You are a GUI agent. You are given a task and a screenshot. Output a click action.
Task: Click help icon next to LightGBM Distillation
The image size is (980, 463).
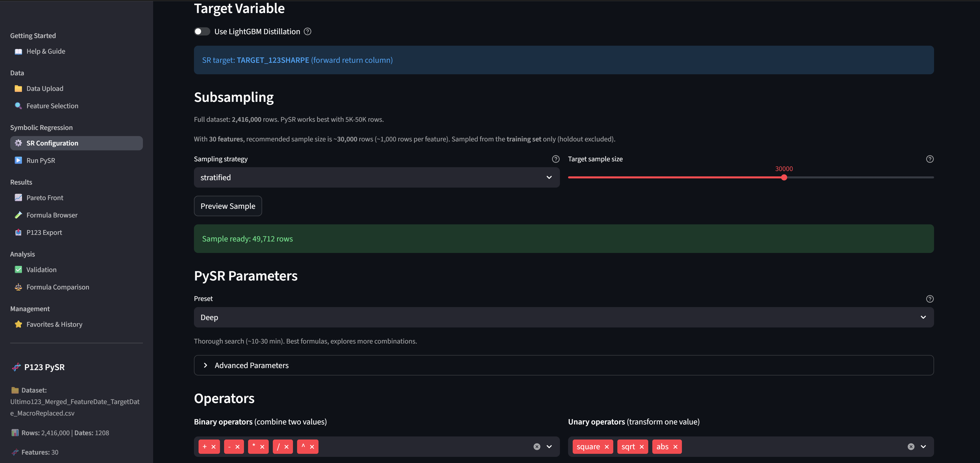[x=307, y=32]
